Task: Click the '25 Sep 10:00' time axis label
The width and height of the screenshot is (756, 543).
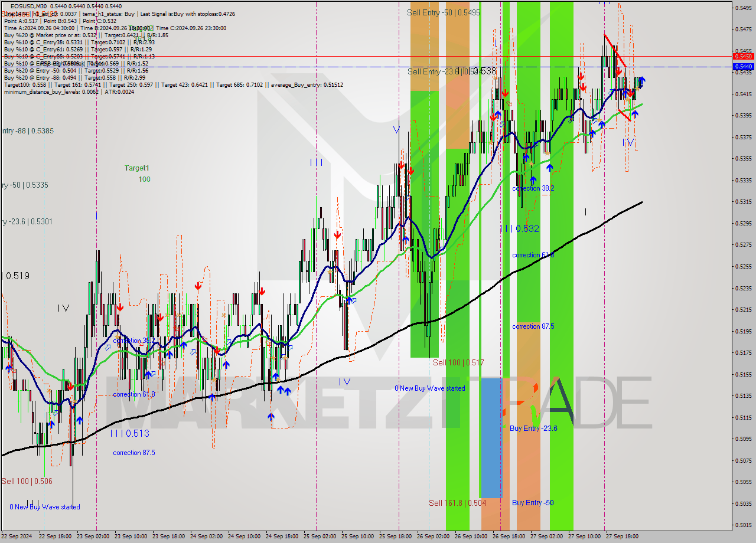Action: tap(357, 537)
